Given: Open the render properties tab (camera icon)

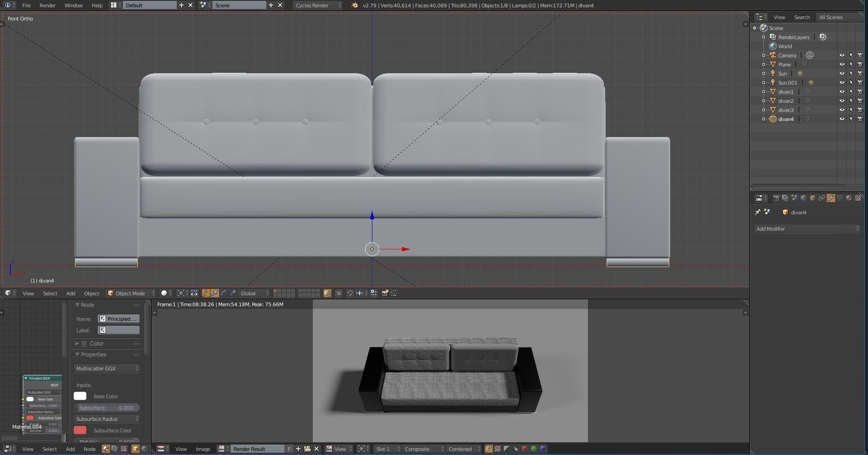Looking at the screenshot, I should [x=777, y=198].
